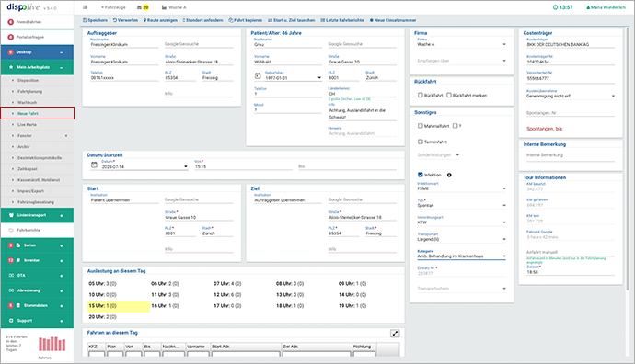Expand the Fahrten an diesem Tag table
The height and width of the screenshot is (364, 635).
pos(395,334)
